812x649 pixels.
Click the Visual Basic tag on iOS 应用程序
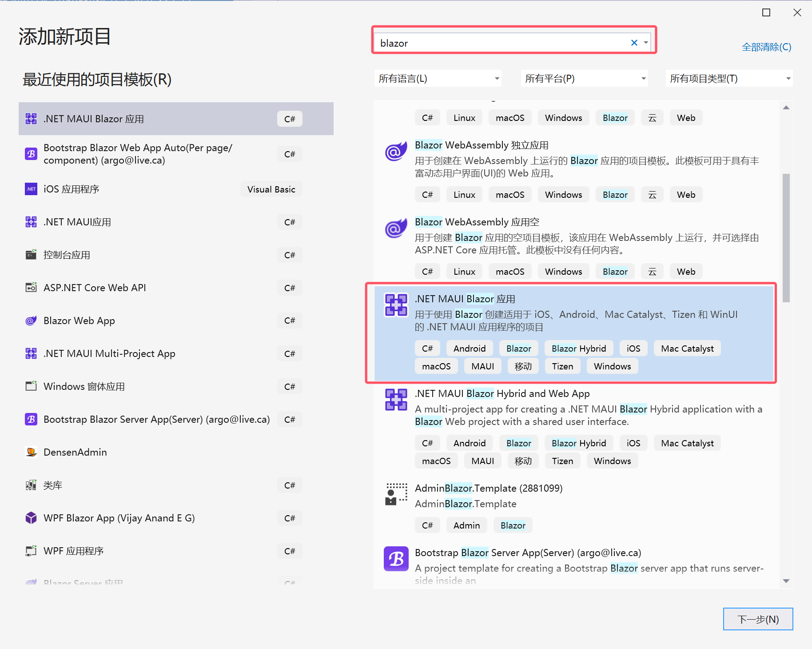pyautogui.click(x=271, y=189)
